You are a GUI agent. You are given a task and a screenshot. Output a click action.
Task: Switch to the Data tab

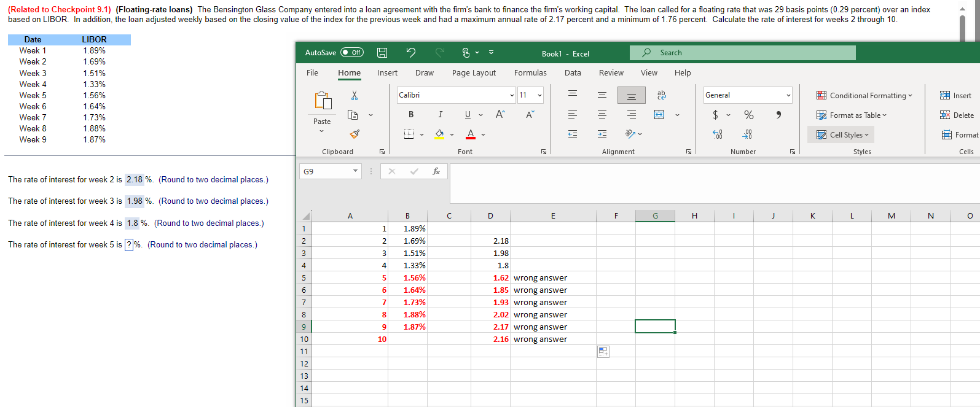(x=573, y=72)
